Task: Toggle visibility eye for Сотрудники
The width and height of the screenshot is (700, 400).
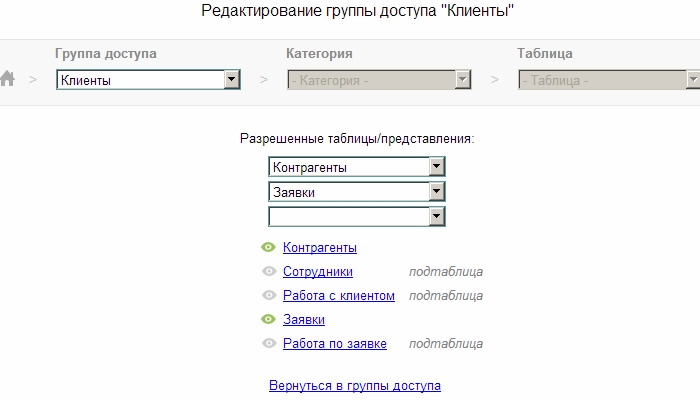Action: (x=268, y=271)
